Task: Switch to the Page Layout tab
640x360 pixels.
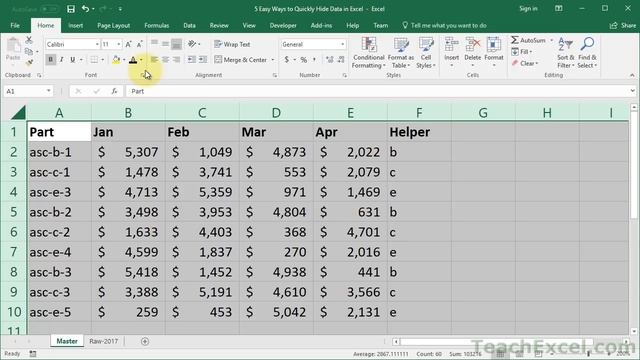Action: pyautogui.click(x=113, y=25)
